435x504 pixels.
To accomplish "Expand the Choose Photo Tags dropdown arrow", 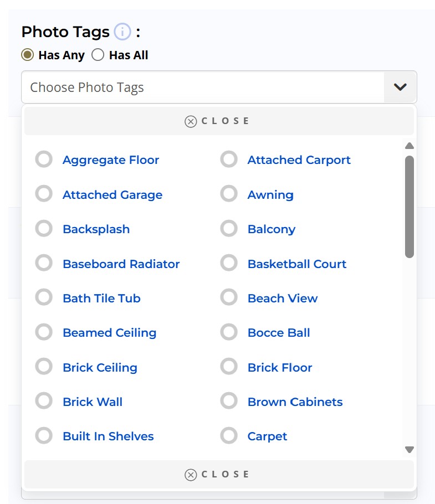I will [x=400, y=87].
